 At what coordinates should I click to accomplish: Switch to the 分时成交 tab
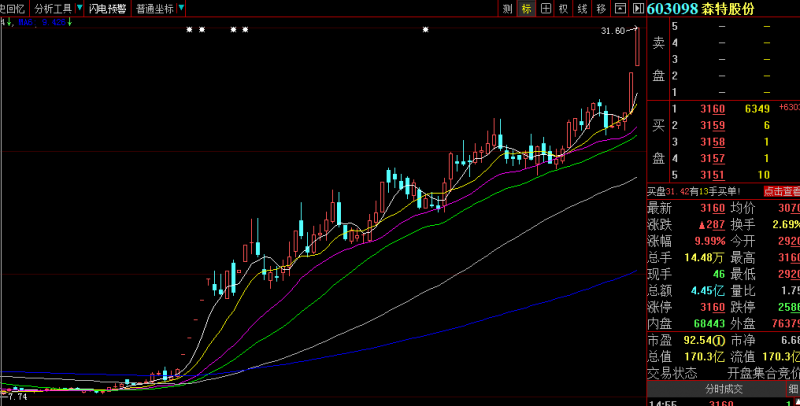pyautogui.click(x=722, y=389)
